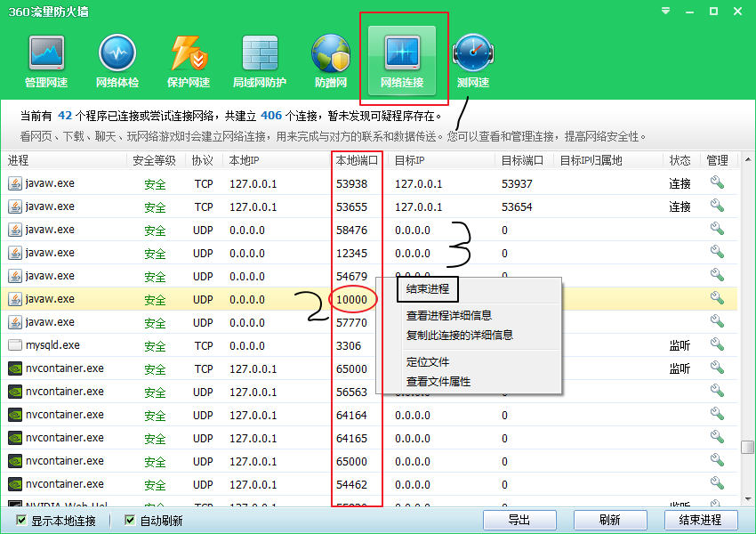Viewport: 756px width, 534px height.
Task: Click wrench icon for port 54462 row
Action: [x=717, y=483]
